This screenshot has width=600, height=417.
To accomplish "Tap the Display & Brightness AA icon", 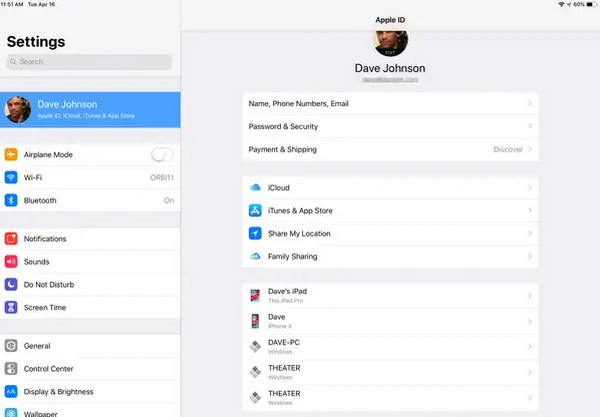I will coord(11,392).
